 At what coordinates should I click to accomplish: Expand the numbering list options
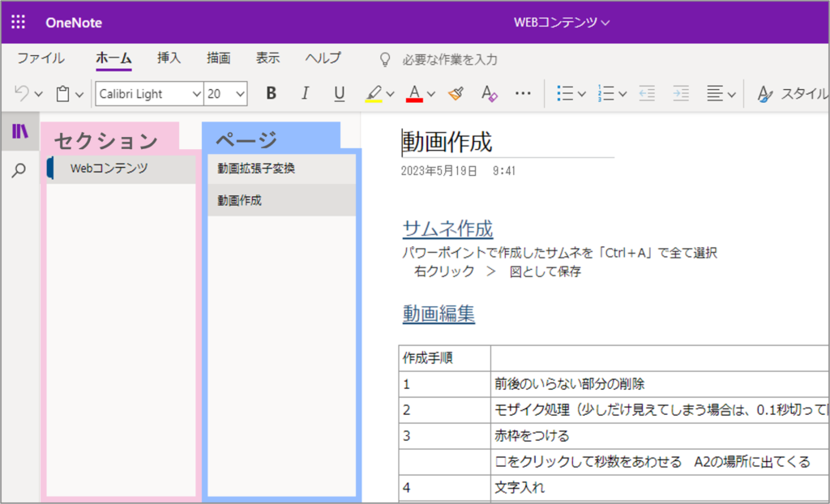click(x=621, y=93)
